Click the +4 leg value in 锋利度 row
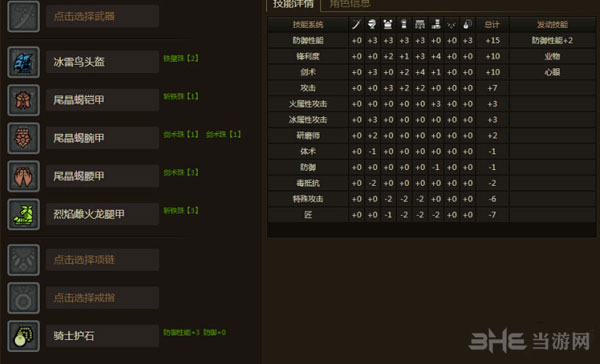 pos(436,57)
